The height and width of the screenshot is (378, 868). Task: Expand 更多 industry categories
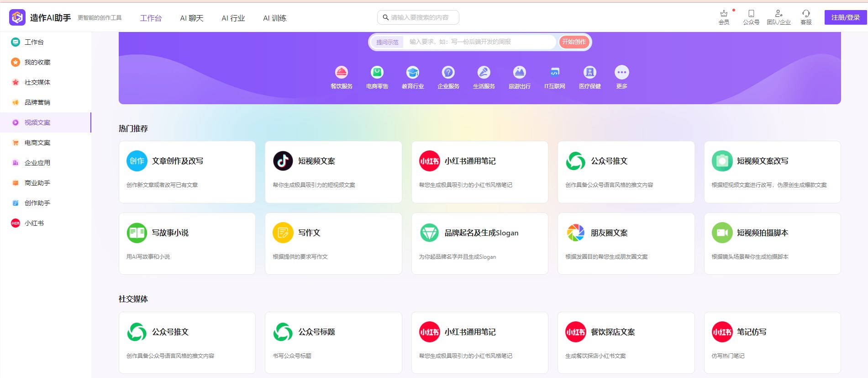(621, 73)
